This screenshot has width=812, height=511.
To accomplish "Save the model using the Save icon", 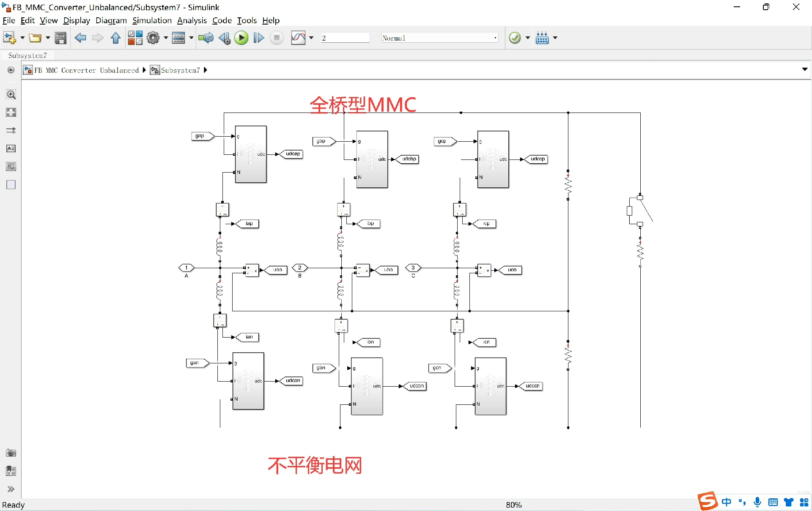I will point(60,38).
